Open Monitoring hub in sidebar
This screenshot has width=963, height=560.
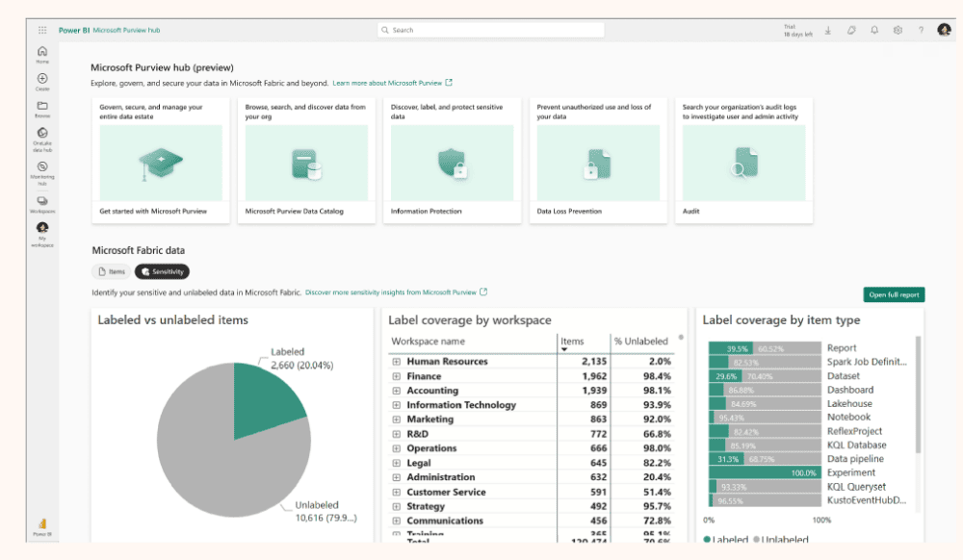(42, 173)
